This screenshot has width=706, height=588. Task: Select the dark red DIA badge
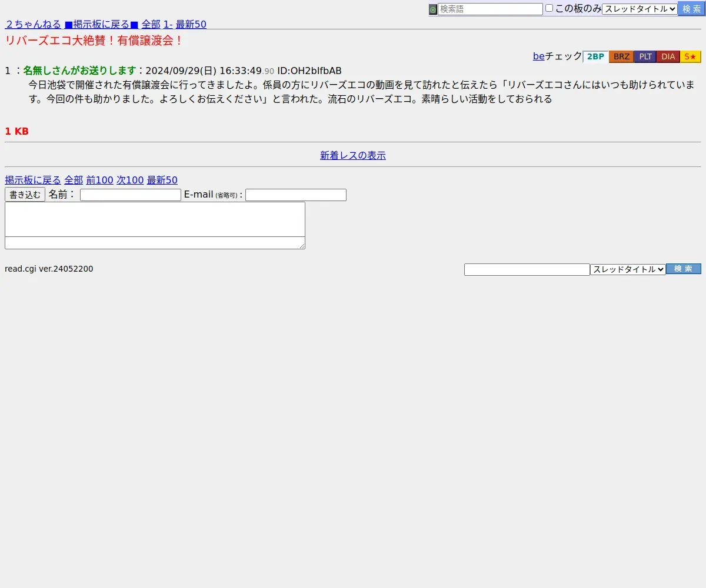point(668,56)
